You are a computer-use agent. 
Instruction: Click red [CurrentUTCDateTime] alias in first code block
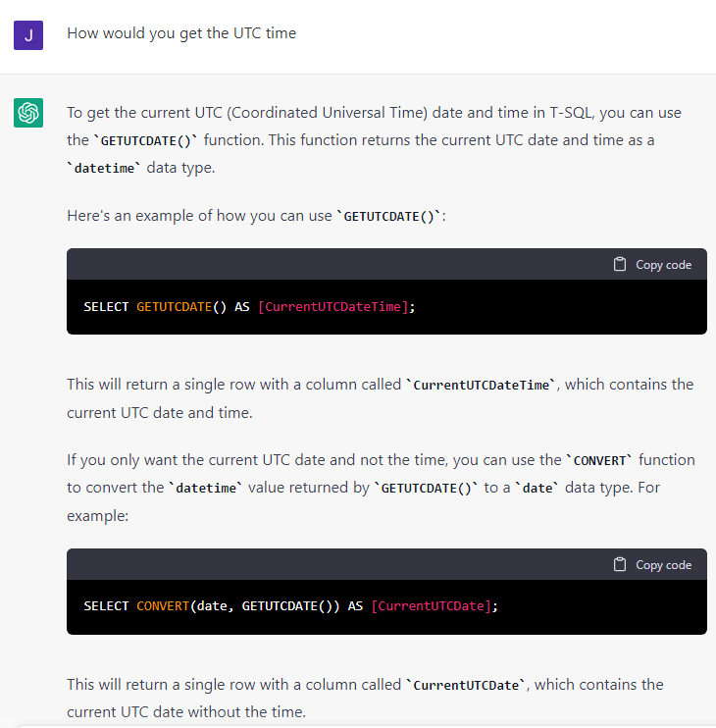coord(332,307)
